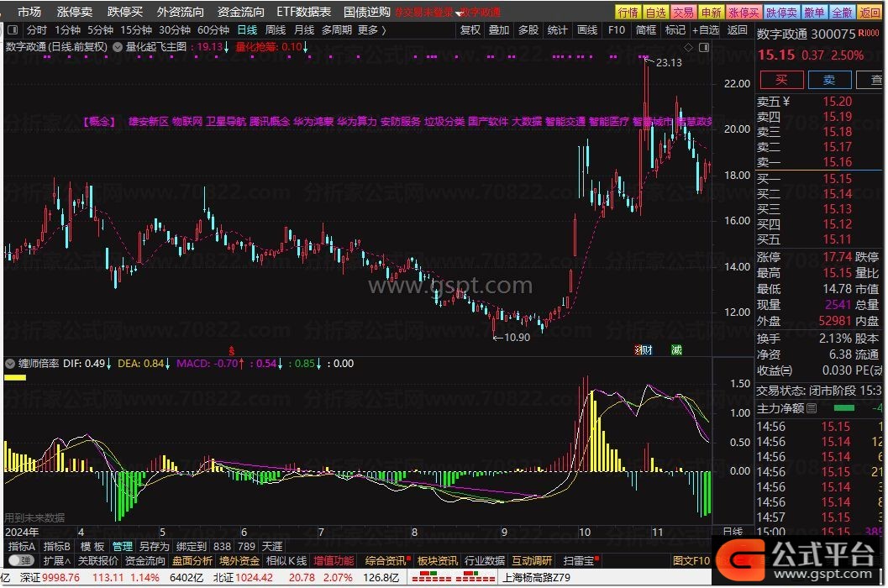Viewport: 888px width, 588px height.
Task: Switch to the 分时 chart tab
Action: pyautogui.click(x=37, y=30)
